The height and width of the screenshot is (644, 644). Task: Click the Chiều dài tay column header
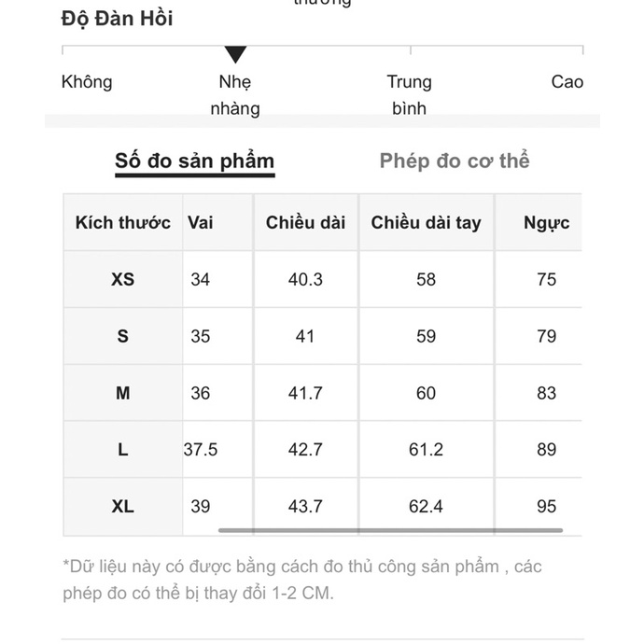[427, 223]
